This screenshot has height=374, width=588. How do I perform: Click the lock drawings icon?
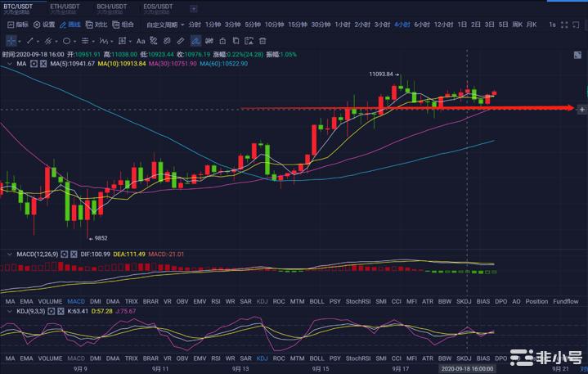tap(222, 41)
